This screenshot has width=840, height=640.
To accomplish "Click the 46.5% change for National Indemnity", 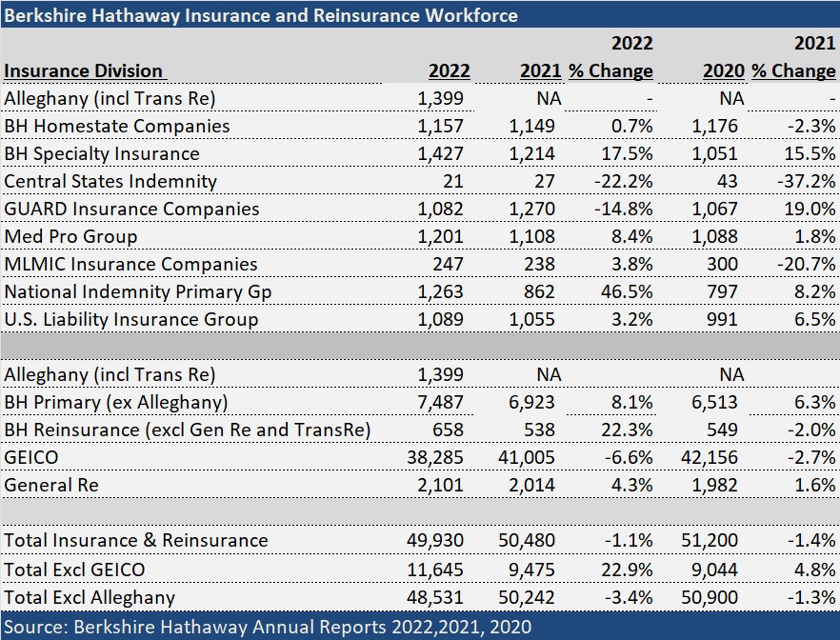I will pyautogui.click(x=626, y=291).
